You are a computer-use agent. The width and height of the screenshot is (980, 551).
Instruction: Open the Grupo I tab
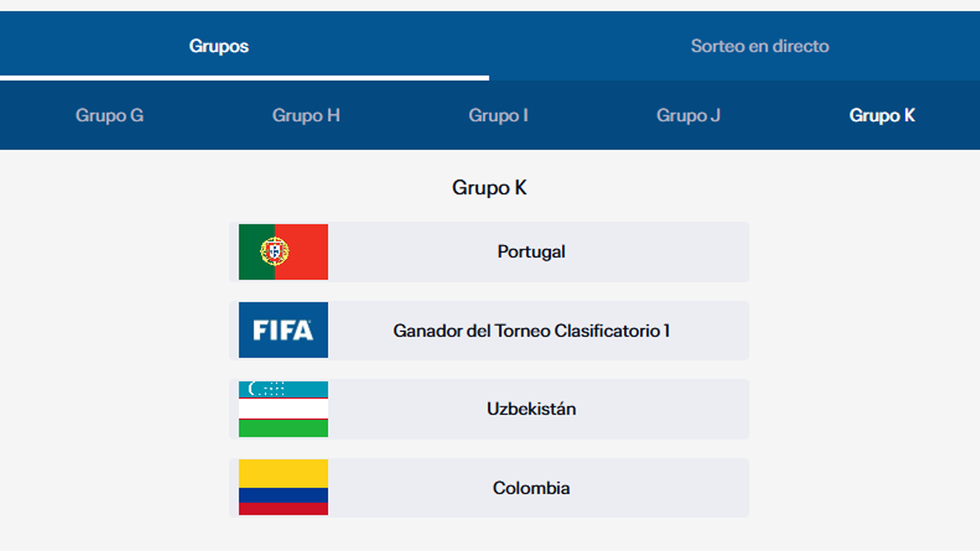click(498, 116)
